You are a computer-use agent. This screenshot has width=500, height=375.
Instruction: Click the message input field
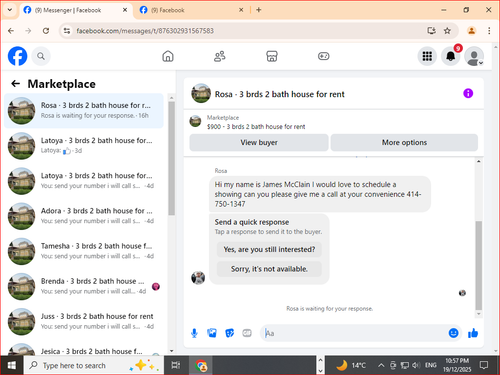[355, 333]
